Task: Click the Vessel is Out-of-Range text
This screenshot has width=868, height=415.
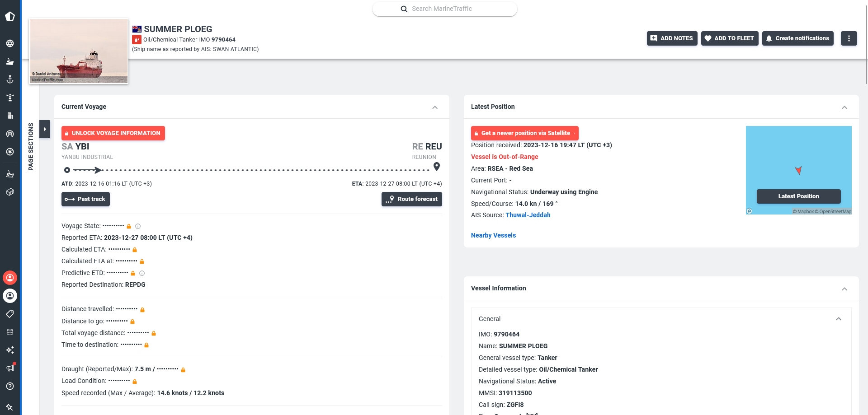Action: tap(505, 157)
